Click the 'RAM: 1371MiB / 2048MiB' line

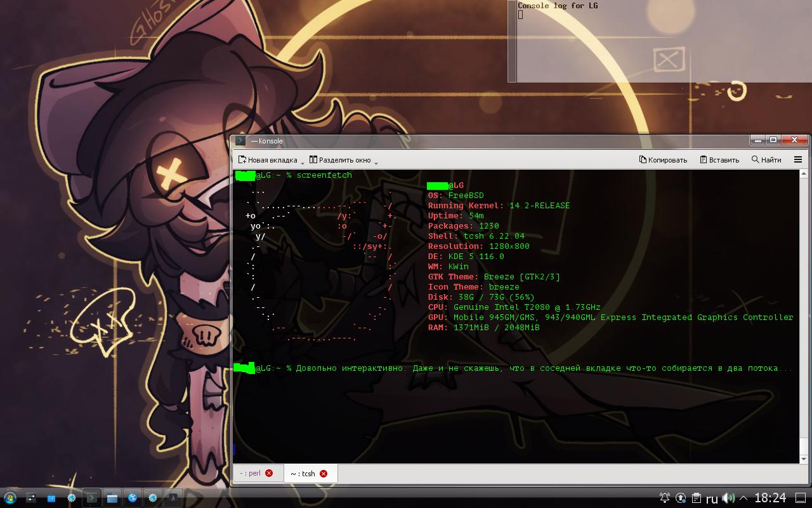(x=484, y=328)
